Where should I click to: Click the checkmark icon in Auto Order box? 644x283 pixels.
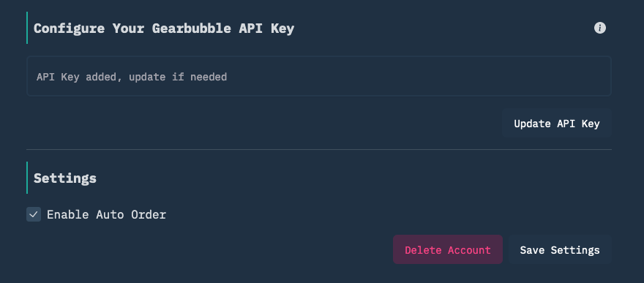34,214
